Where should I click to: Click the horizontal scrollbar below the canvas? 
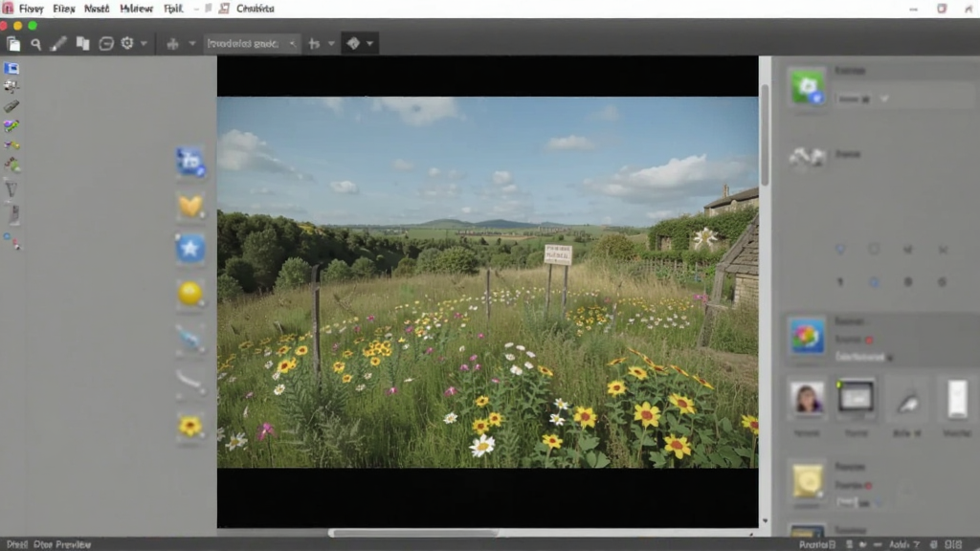click(x=413, y=533)
